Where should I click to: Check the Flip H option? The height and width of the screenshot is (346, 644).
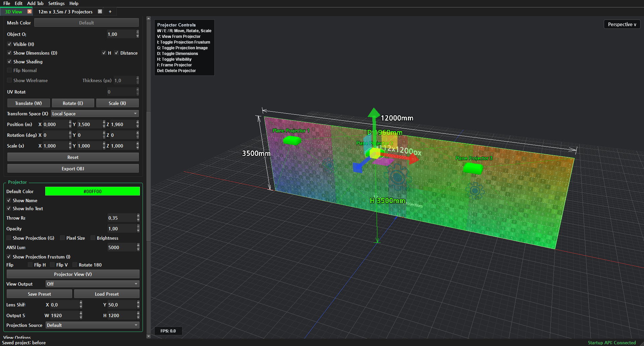pyautogui.click(x=30, y=265)
